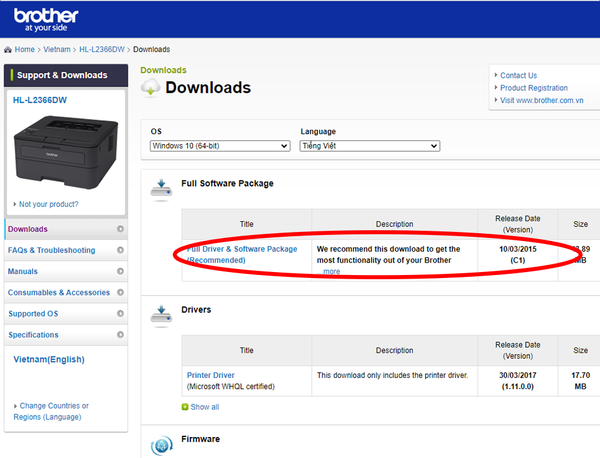The width and height of the screenshot is (600, 458).
Task: Click arrow icon beside FAQs & Troubleshooting
Action: (x=120, y=250)
